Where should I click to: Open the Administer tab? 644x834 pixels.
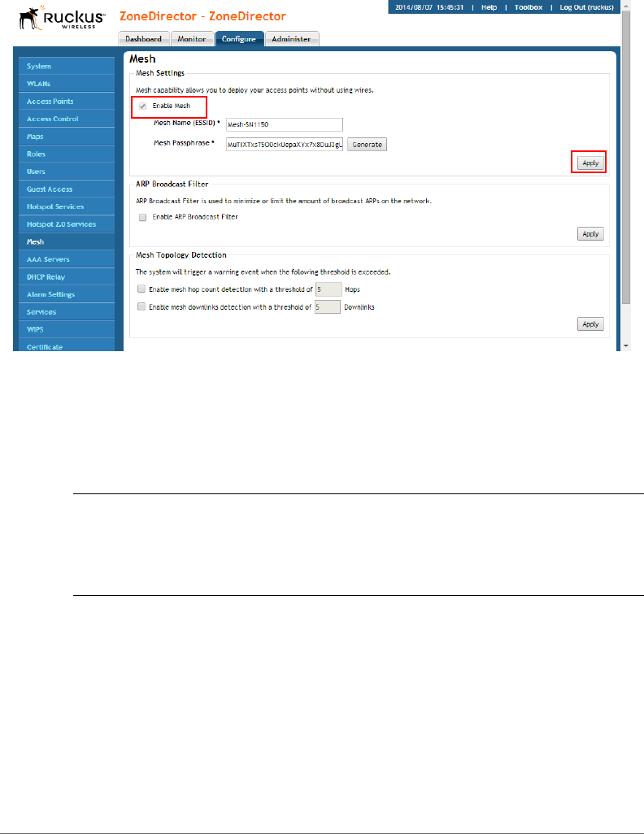[292, 39]
